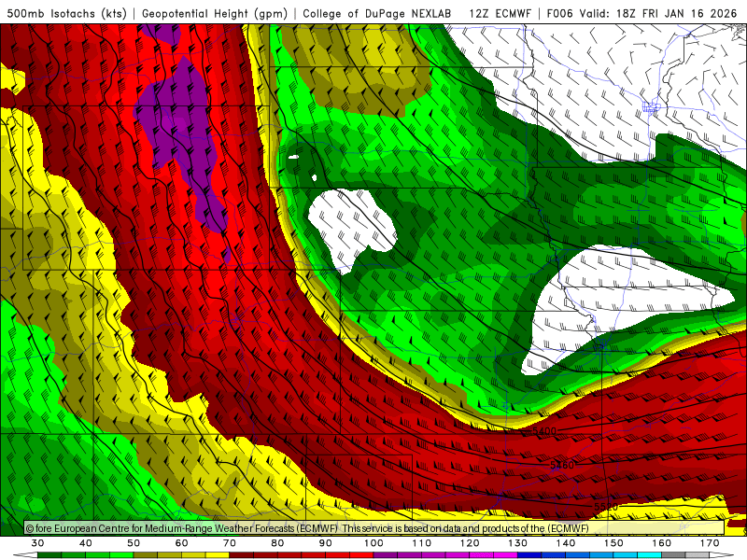Pick the dark green 30-35 kt legend swatch
The width and height of the screenshot is (747, 560).
tap(49, 554)
